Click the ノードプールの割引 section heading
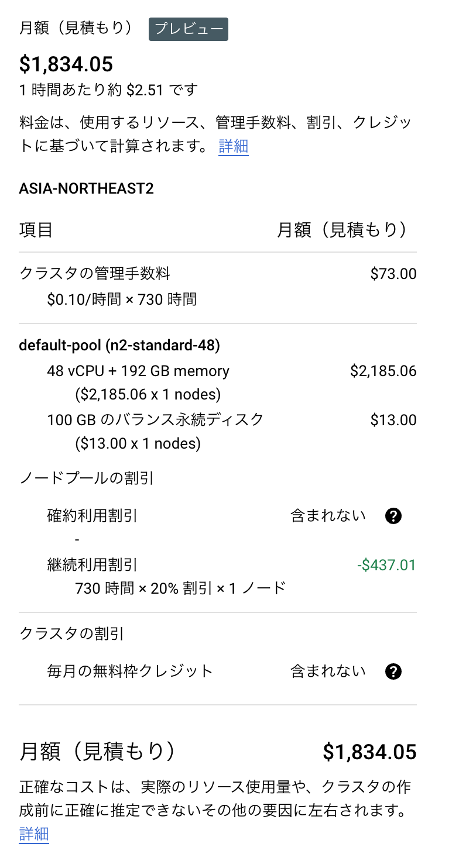The height and width of the screenshot is (868, 459). tap(87, 478)
